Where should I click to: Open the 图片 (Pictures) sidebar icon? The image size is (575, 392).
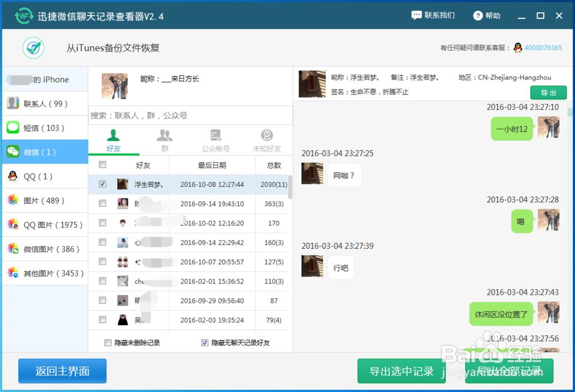[x=13, y=200]
